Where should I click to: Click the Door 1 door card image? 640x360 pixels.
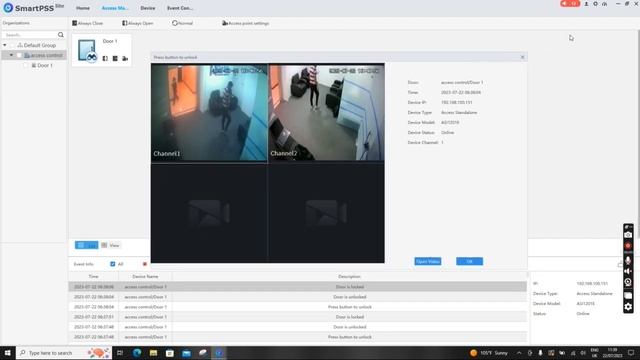pos(87,51)
